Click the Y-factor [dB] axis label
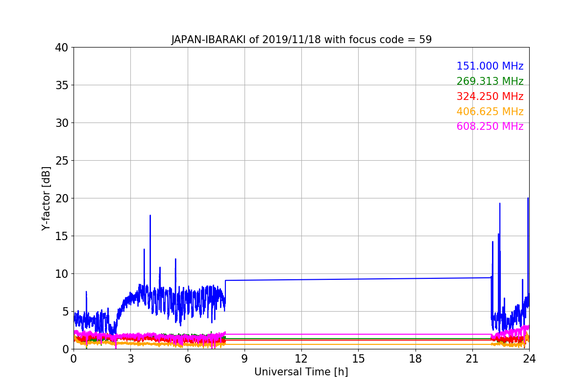Viewport: 588px width, 392px height. point(46,198)
